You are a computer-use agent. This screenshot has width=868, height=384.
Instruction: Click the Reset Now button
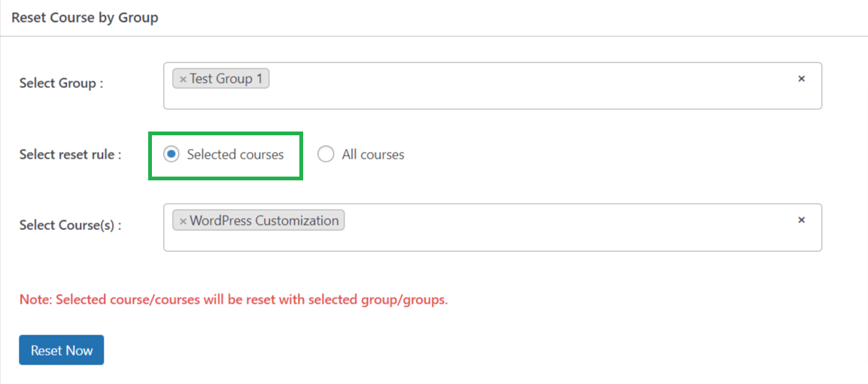click(x=62, y=350)
